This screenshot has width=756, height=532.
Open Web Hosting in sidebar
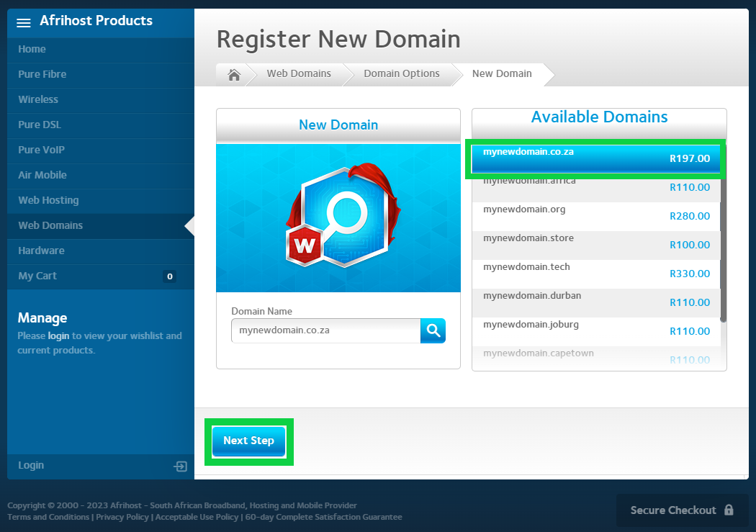(48, 200)
